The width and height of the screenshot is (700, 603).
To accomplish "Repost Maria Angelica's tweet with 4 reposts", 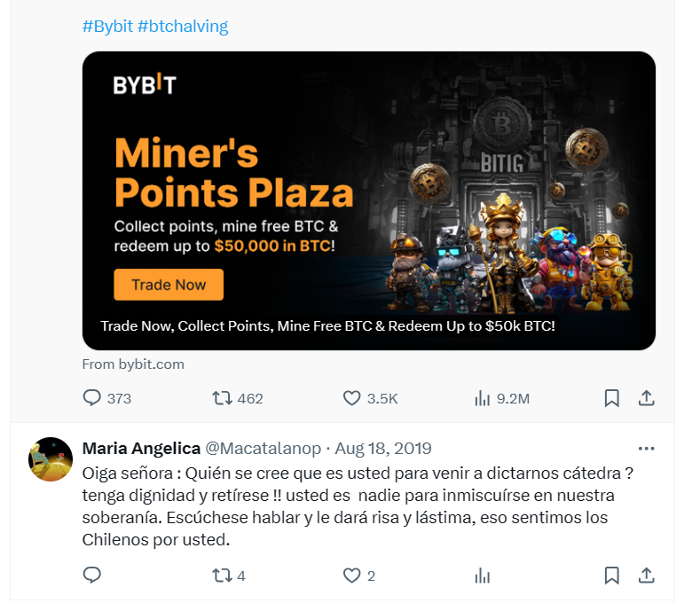I will [222, 576].
